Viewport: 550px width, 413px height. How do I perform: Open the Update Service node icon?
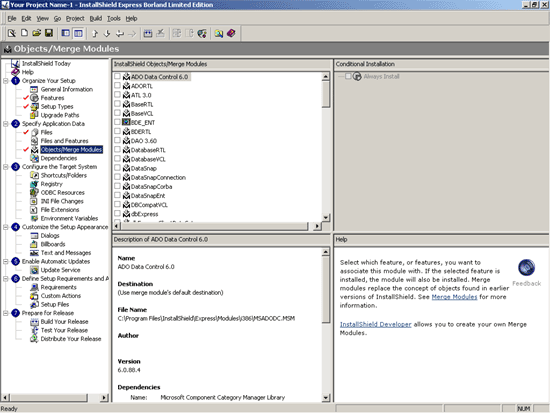[x=34, y=270]
